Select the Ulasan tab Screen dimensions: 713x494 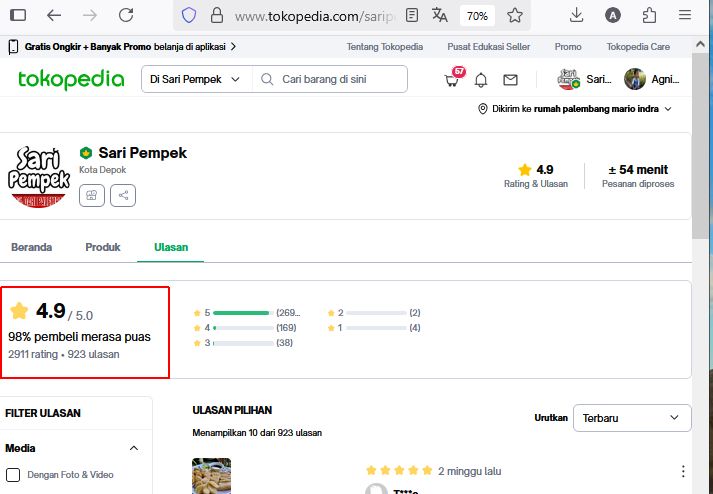pyautogui.click(x=171, y=247)
